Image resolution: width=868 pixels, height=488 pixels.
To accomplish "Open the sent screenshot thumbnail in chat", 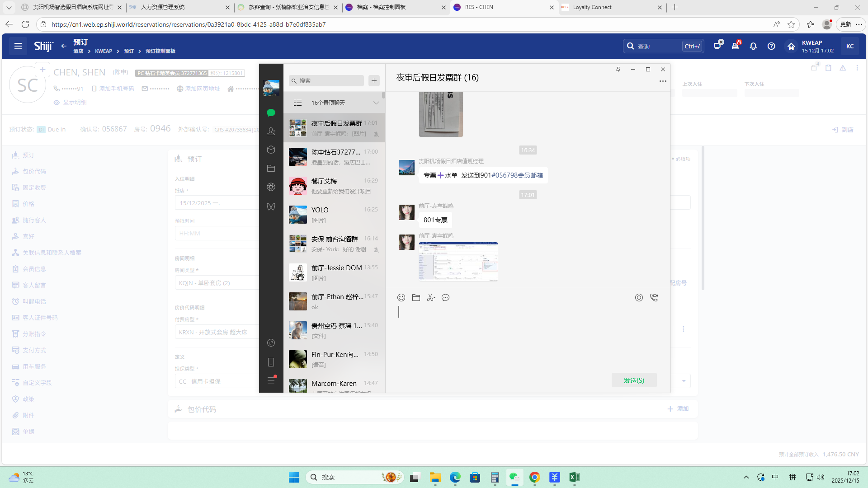I will [x=458, y=261].
